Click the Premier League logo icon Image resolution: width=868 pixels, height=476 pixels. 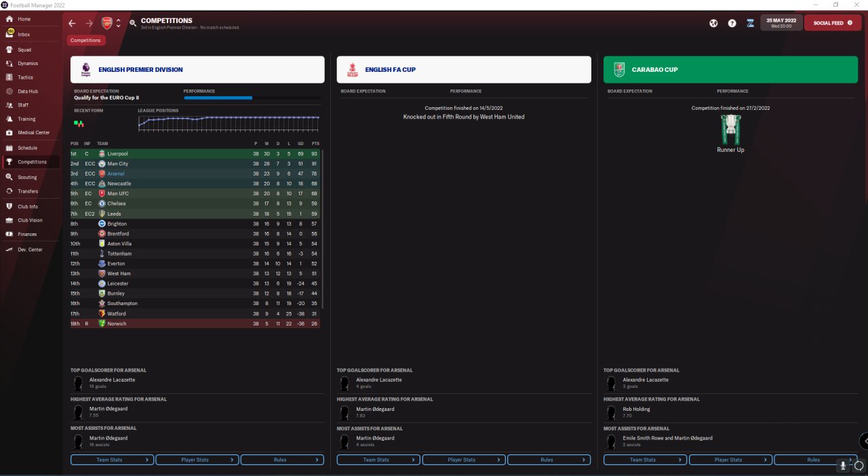pos(86,69)
